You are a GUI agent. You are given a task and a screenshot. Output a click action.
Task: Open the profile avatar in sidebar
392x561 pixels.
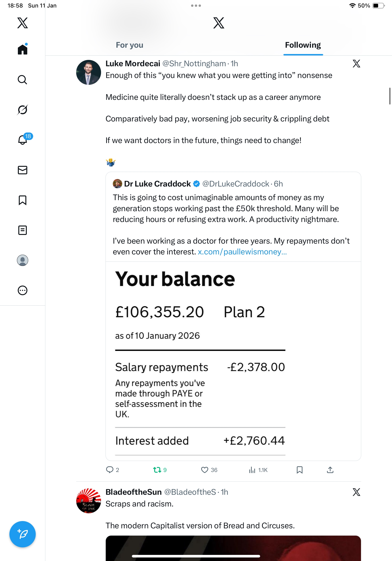pyautogui.click(x=23, y=260)
